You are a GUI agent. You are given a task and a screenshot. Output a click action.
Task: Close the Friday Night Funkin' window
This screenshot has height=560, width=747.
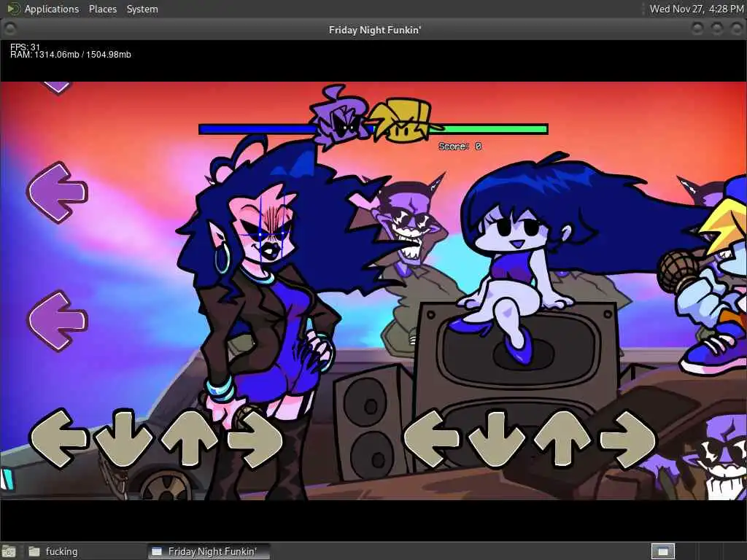pos(737,29)
